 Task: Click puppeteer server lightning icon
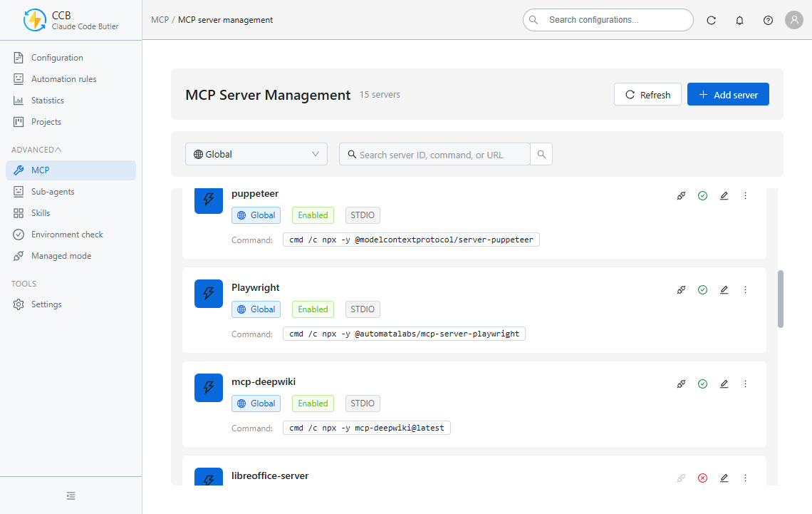point(209,200)
